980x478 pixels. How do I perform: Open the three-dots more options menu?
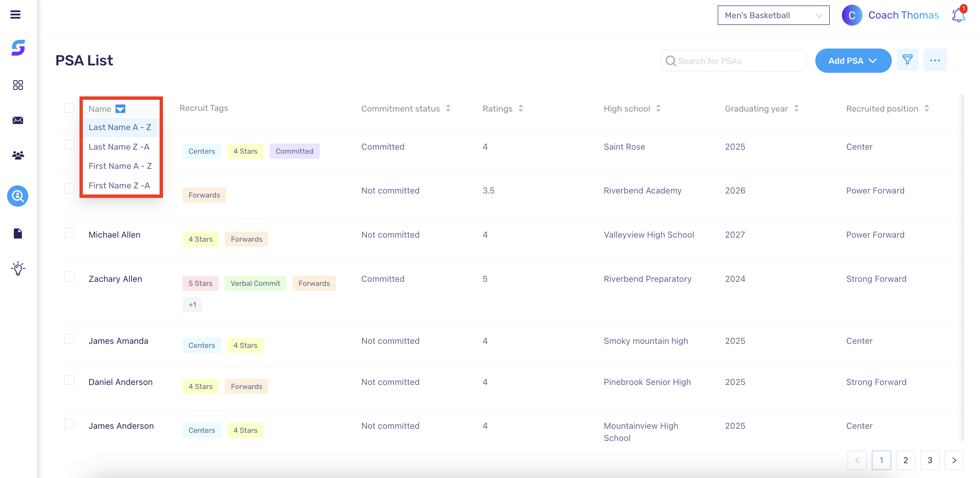click(935, 60)
